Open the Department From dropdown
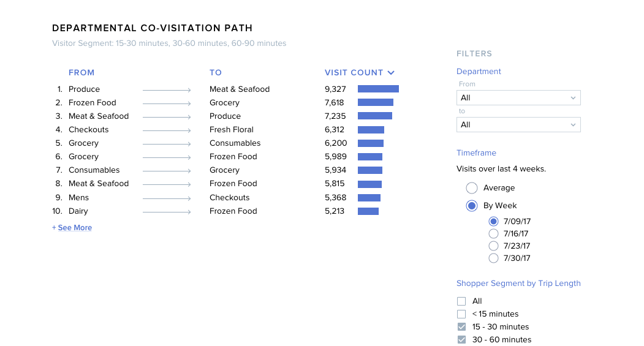 pyautogui.click(x=518, y=98)
